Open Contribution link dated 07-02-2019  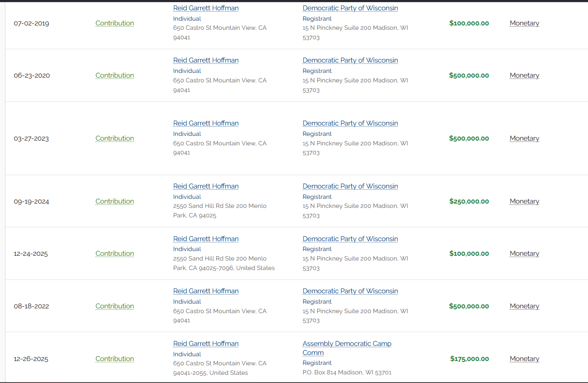pos(114,23)
